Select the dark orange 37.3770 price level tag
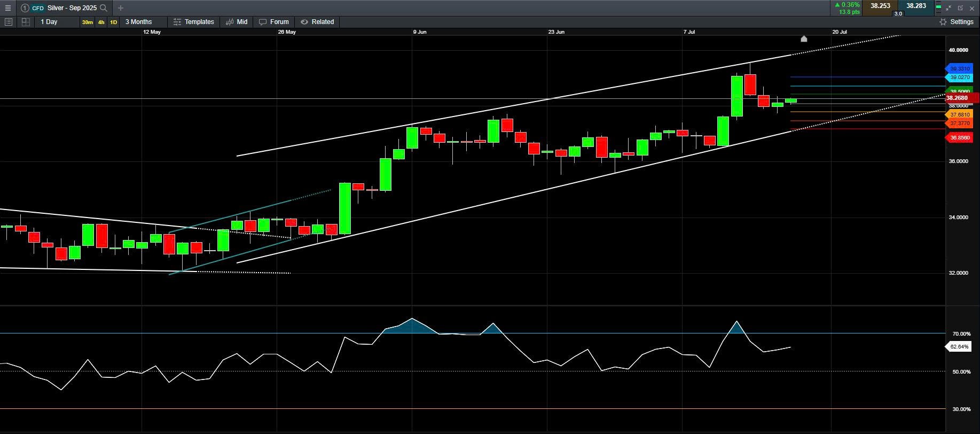This screenshot has height=434, width=980. [959, 123]
